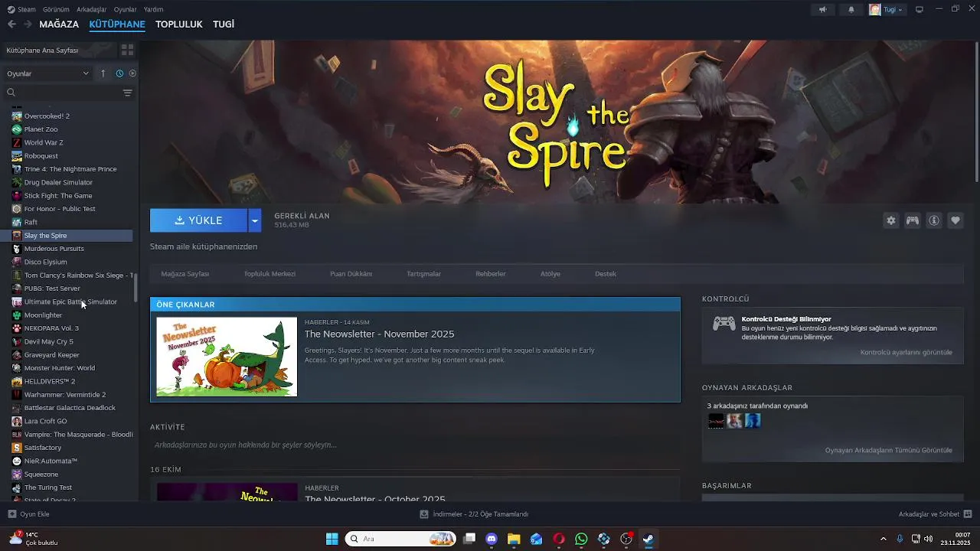Switch to Big Picture mode monitor icon
This screenshot has width=980, height=551.
click(920, 9)
